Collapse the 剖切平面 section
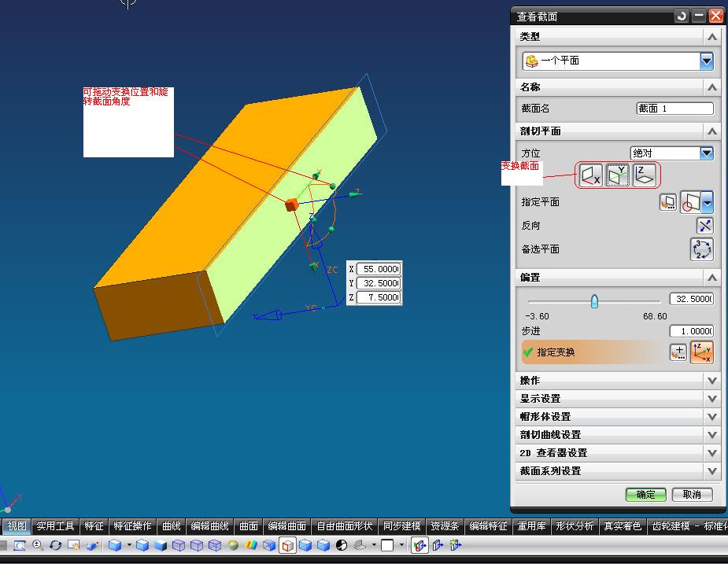This screenshot has height=564, width=728. coord(711,131)
